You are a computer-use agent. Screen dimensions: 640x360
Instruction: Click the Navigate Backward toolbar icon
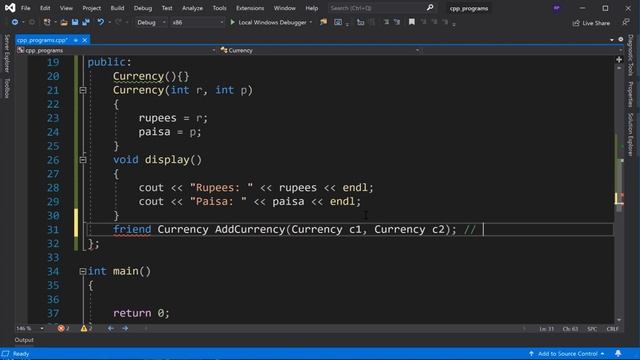[14, 22]
